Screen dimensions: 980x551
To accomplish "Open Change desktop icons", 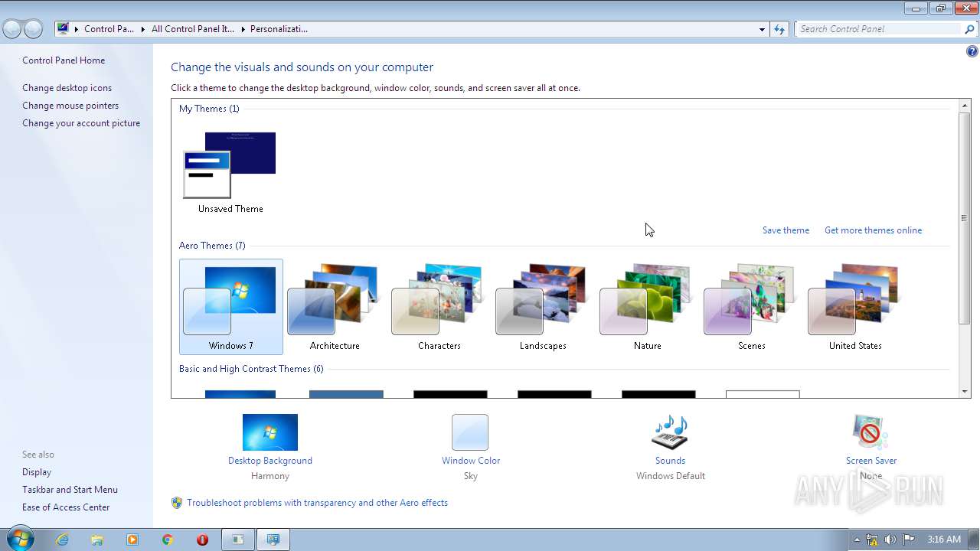I will click(x=67, y=88).
